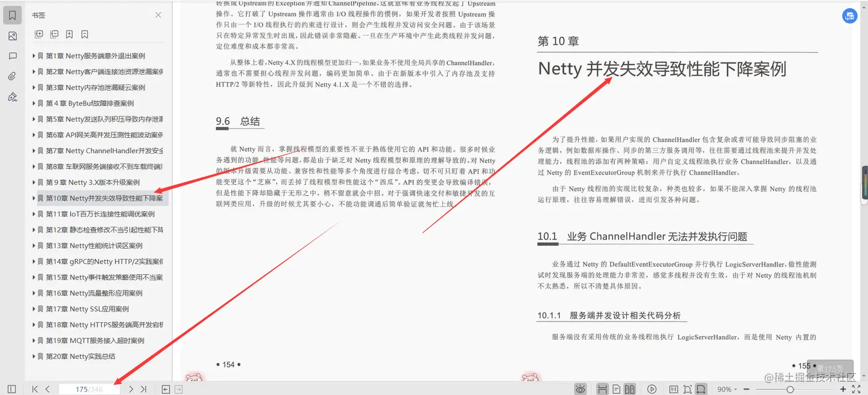Click the expand-all bookmarks icon
Image resolution: width=868 pixels, height=395 pixels.
(x=39, y=34)
